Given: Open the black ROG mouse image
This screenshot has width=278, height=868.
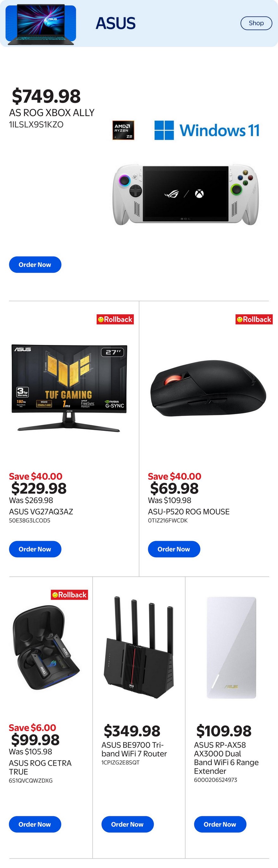Looking at the screenshot, I should click(x=208, y=388).
